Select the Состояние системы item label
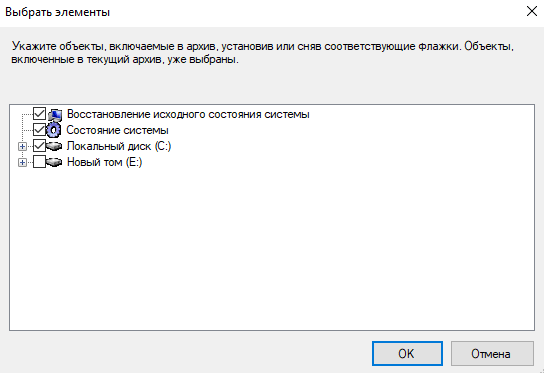 118,130
